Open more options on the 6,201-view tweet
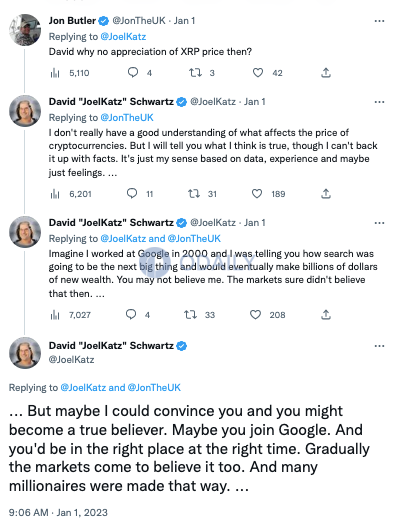The image size is (395, 526). (379, 102)
